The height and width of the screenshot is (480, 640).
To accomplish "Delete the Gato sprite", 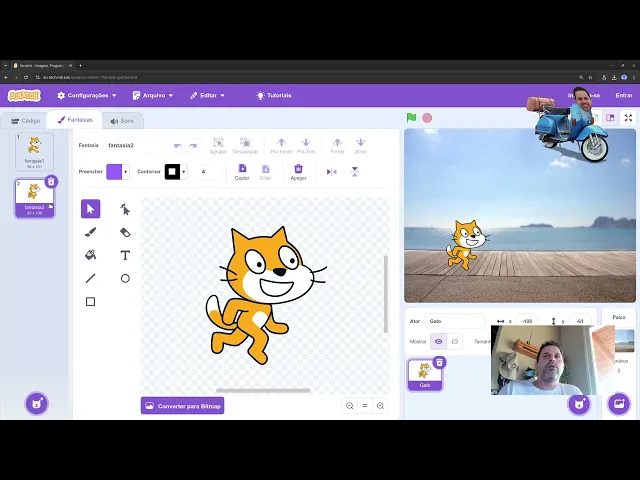I will pyautogui.click(x=439, y=362).
